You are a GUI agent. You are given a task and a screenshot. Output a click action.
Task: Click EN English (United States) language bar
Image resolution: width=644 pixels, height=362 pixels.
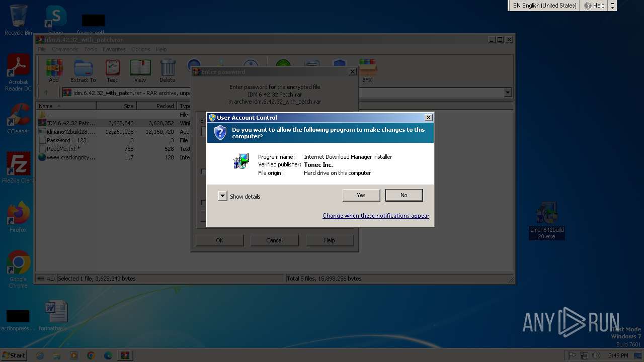544,6
